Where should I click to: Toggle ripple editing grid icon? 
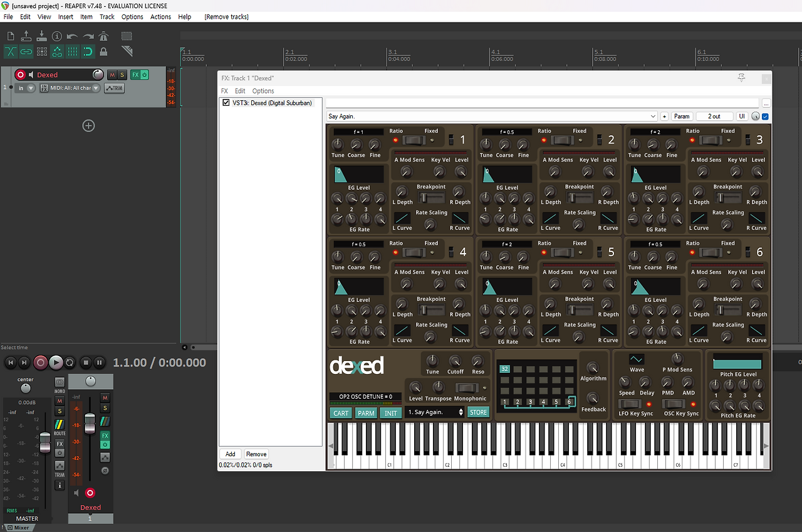(x=41, y=51)
